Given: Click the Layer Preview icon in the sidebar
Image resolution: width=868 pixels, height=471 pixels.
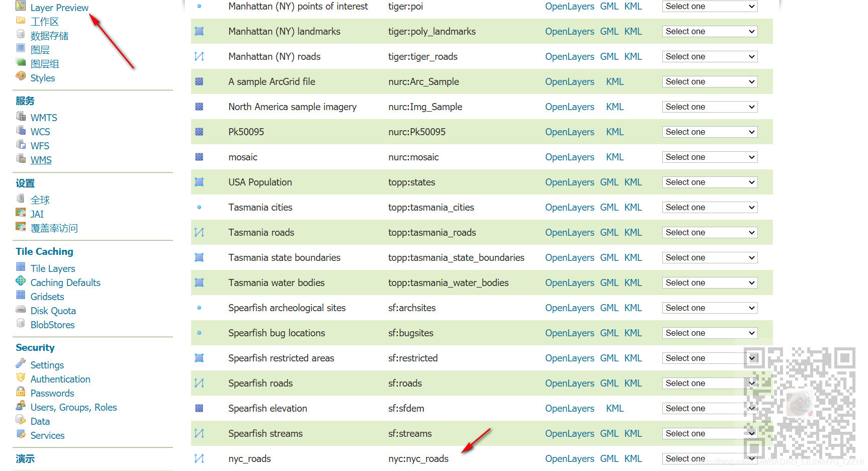Looking at the screenshot, I should click(x=21, y=6).
